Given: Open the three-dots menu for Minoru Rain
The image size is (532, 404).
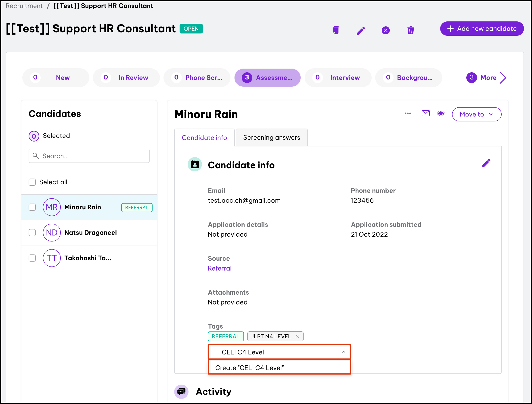Looking at the screenshot, I should point(408,114).
